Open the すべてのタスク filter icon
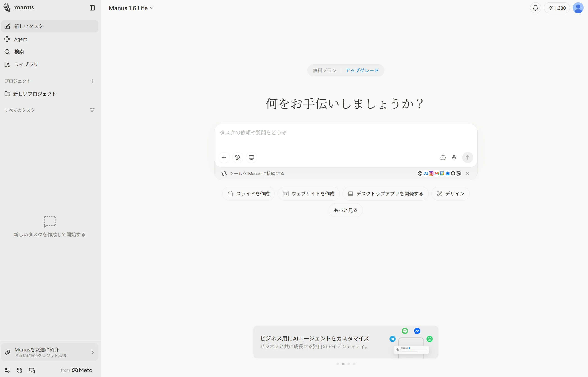The width and height of the screenshot is (588, 377). pyautogui.click(x=92, y=110)
